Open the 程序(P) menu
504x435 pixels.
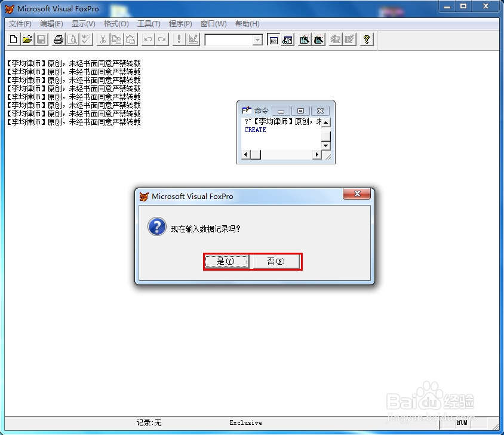[180, 24]
